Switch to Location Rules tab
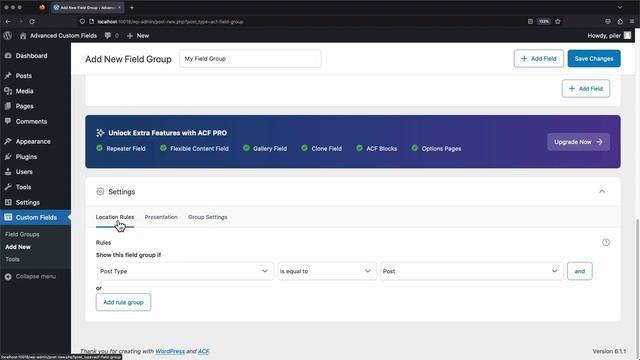This screenshot has height=360, width=640. point(115,217)
